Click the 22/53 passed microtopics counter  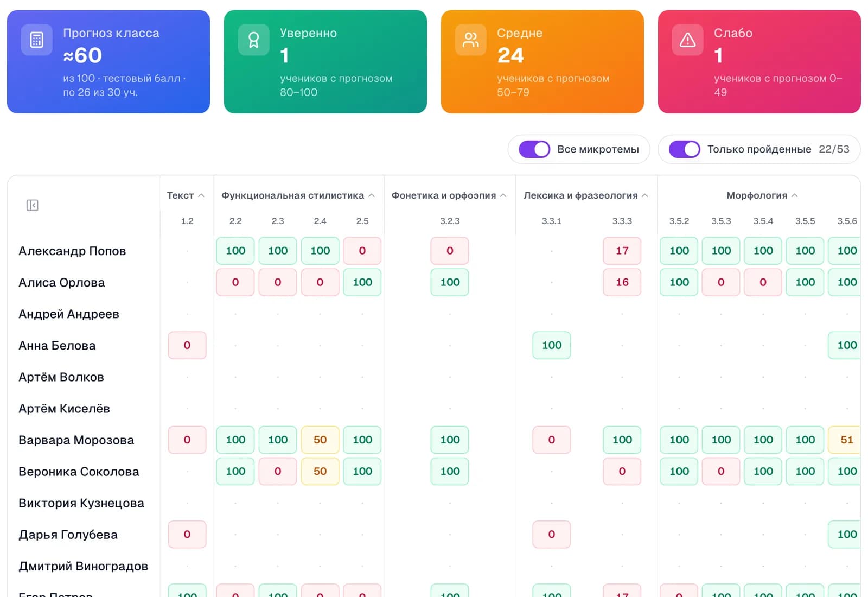pos(834,149)
